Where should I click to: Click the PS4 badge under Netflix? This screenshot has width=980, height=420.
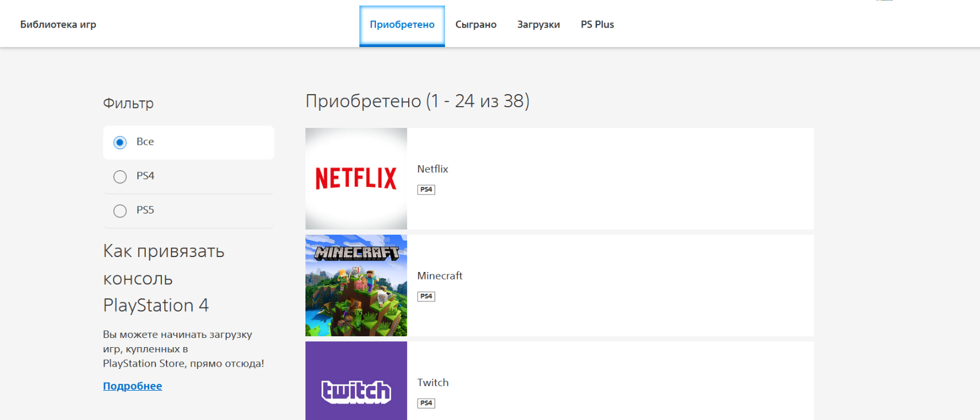pyautogui.click(x=426, y=190)
